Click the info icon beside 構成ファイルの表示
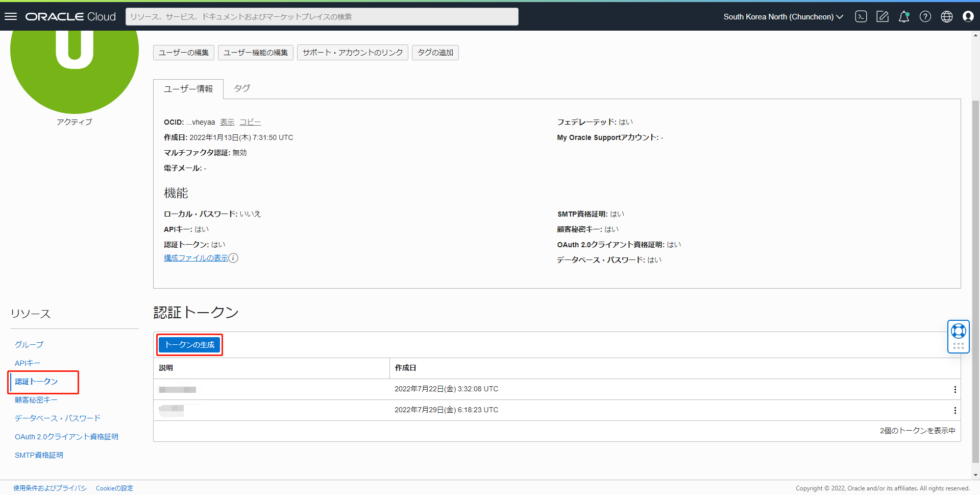 (x=233, y=258)
